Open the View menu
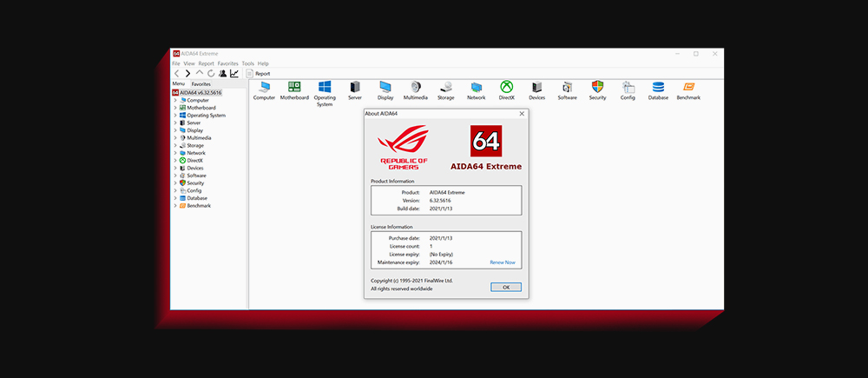The height and width of the screenshot is (378, 868). click(189, 63)
